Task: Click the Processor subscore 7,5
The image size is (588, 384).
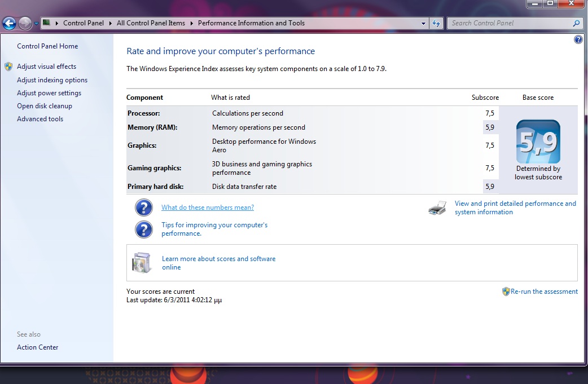Action: pos(490,113)
